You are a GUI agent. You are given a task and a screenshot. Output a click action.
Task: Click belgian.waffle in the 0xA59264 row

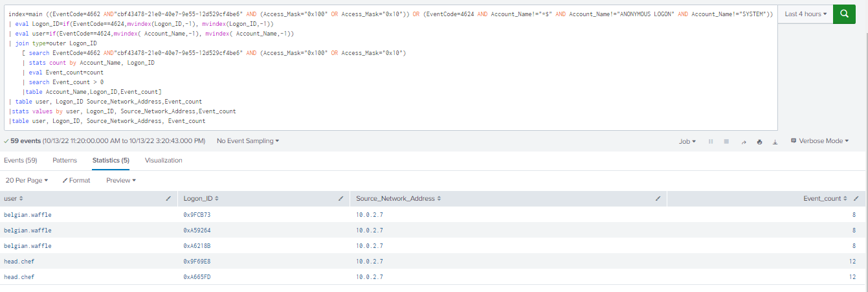point(28,230)
